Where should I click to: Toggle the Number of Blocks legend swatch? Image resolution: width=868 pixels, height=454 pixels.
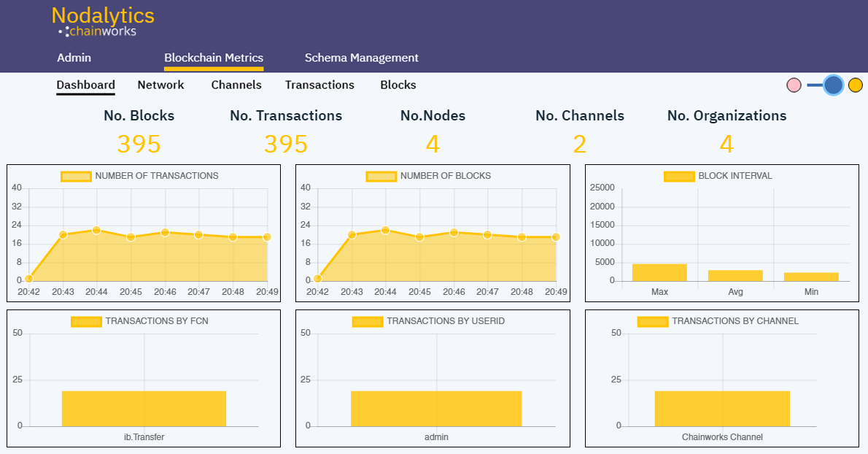tap(381, 176)
